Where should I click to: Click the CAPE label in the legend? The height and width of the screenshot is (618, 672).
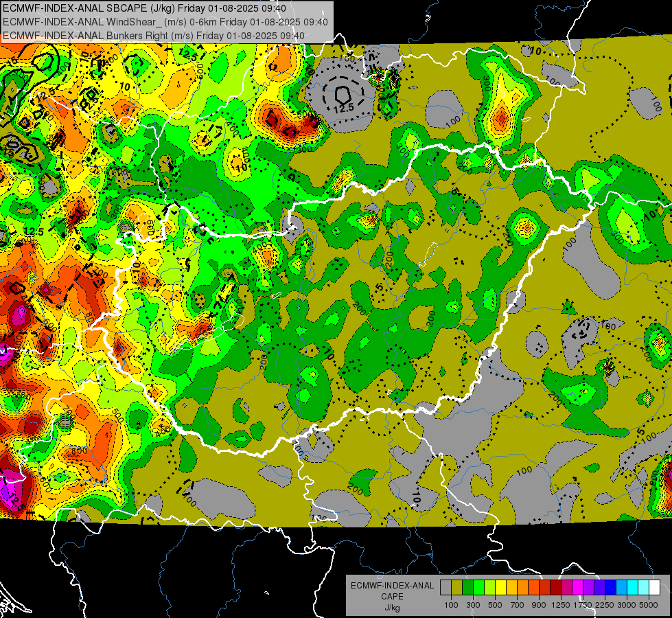(392, 597)
